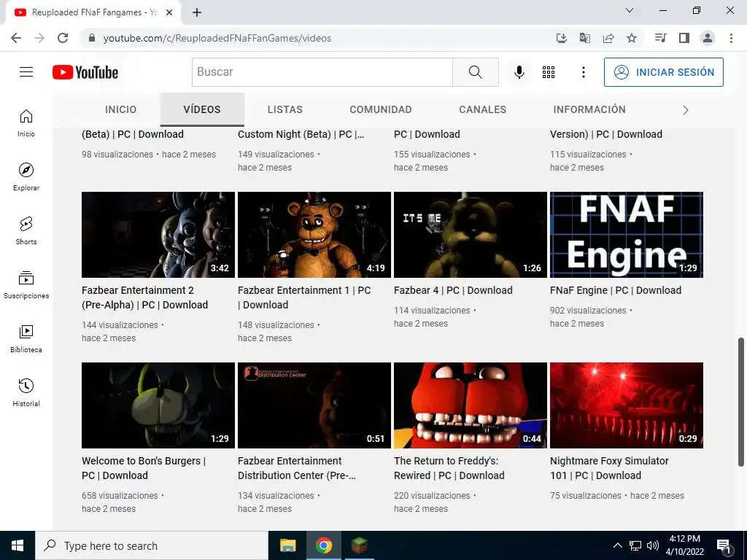This screenshot has width=747, height=560.
Task: Open Inicio in the sidebar
Action: pos(26,122)
